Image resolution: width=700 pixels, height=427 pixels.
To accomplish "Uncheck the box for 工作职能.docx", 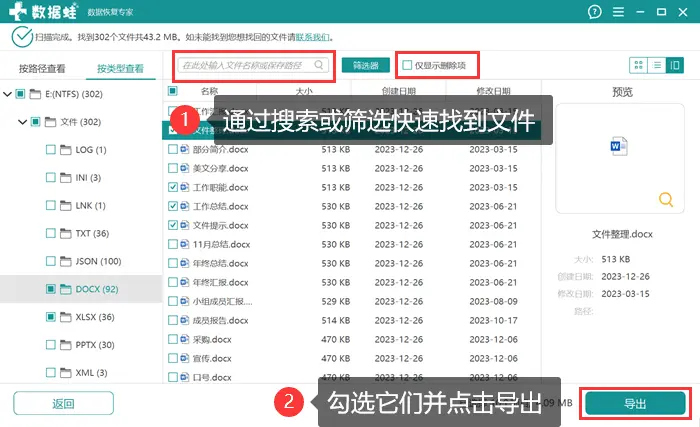I will [173, 187].
